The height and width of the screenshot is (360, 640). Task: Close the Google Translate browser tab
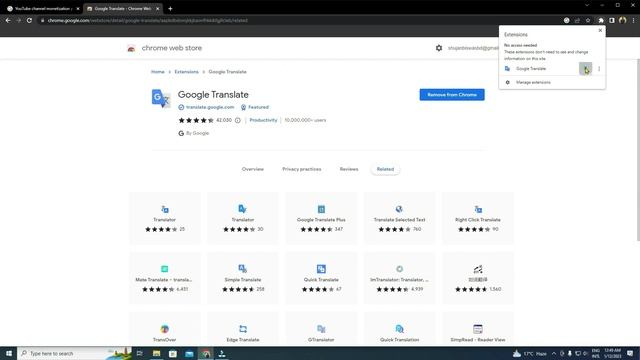(x=158, y=9)
